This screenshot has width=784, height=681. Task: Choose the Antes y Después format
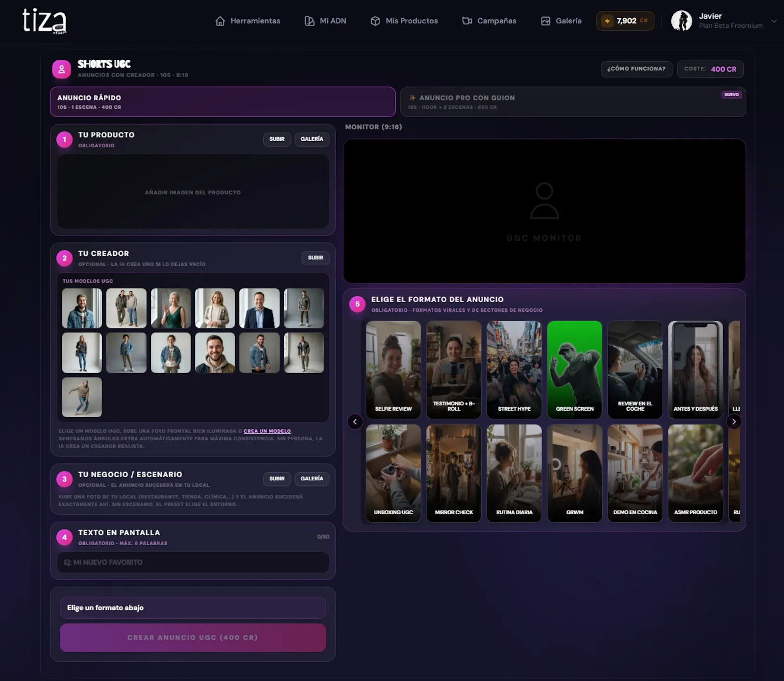tap(696, 370)
